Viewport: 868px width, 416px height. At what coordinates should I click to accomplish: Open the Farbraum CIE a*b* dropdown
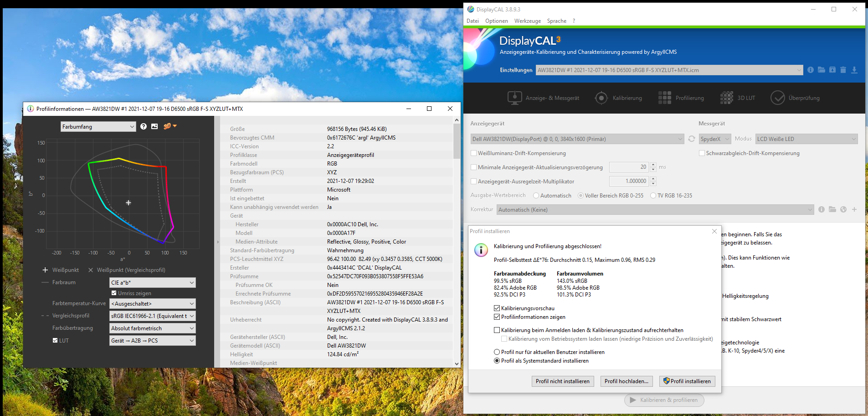[152, 282]
